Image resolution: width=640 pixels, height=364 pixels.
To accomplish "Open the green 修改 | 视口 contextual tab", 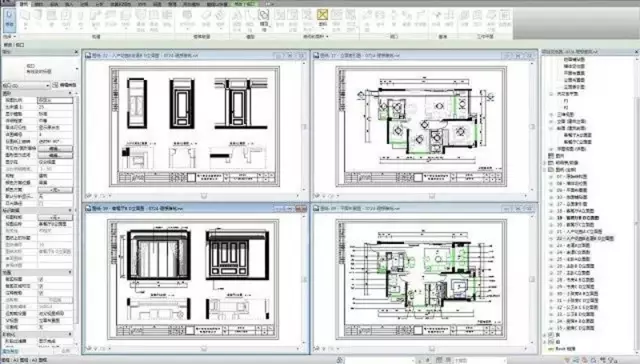I will 244,4.
